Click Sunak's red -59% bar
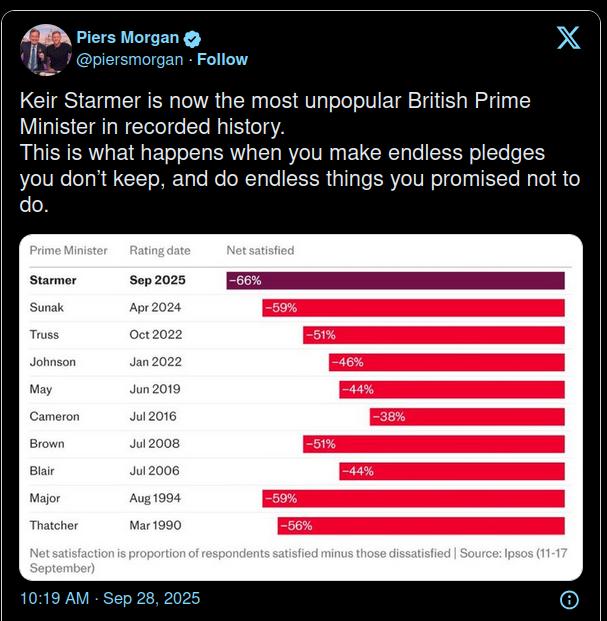Viewport: 607px width, 621px height. pyautogui.click(x=413, y=308)
